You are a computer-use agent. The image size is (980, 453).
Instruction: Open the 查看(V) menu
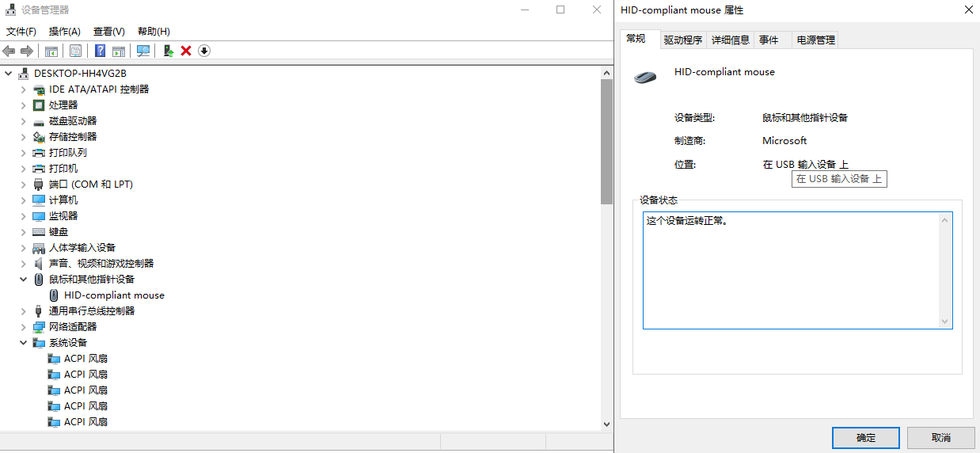(109, 32)
